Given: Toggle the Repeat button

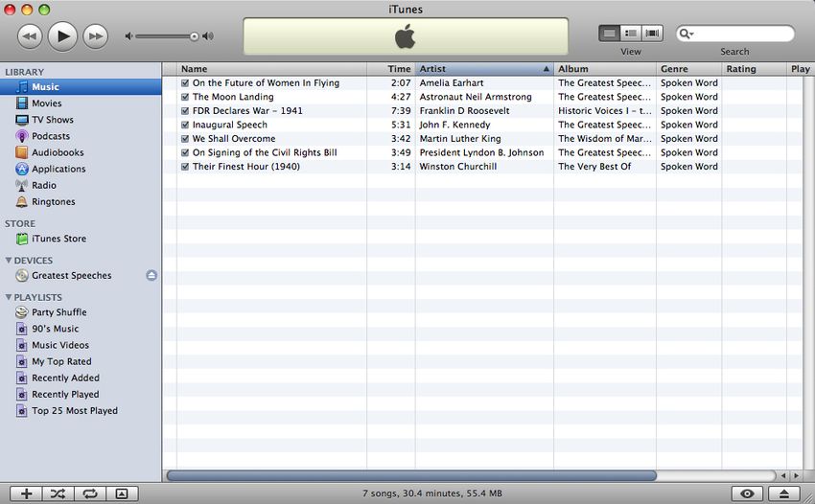Looking at the screenshot, I should (90, 493).
